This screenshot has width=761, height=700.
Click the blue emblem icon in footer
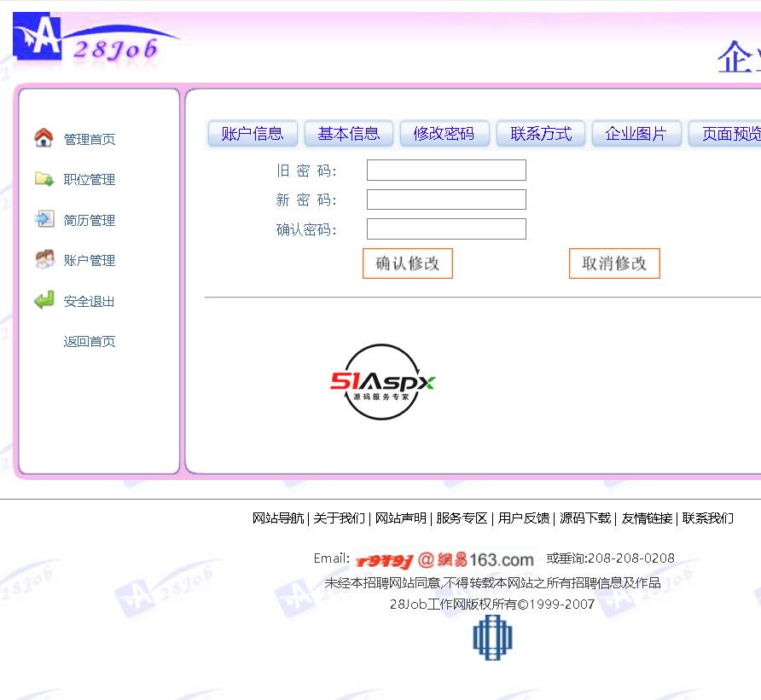[492, 638]
